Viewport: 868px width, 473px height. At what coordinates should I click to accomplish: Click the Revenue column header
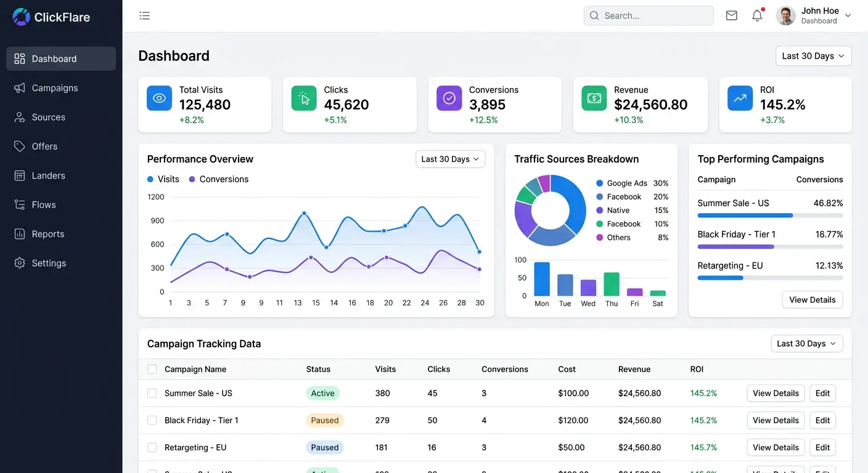(634, 370)
